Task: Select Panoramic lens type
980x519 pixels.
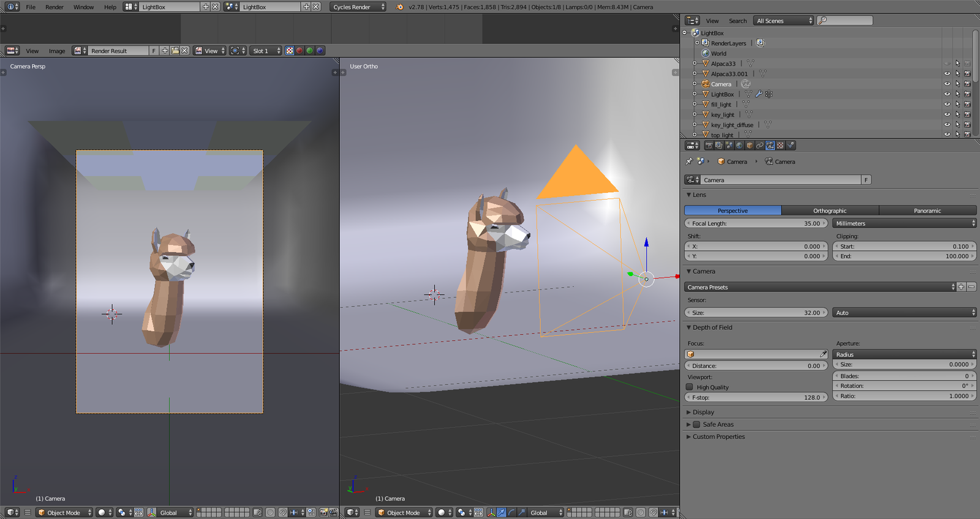Action: [927, 211]
